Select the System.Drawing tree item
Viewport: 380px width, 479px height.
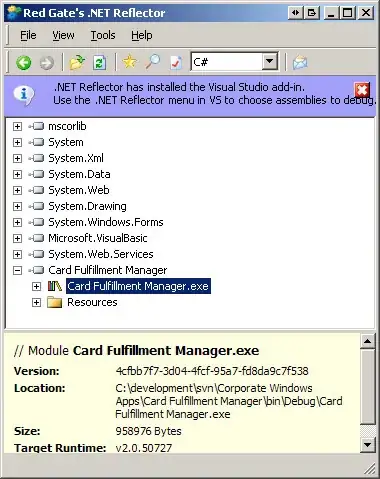[x=87, y=206]
